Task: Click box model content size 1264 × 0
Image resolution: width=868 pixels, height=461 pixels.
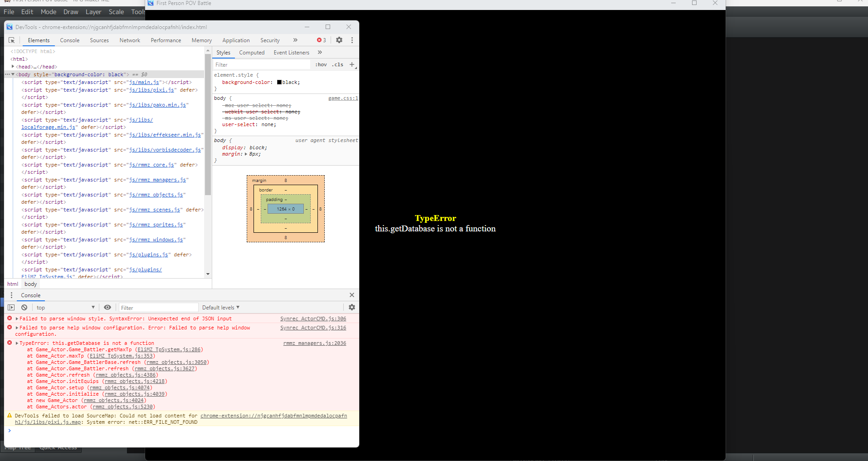Action: tap(286, 209)
